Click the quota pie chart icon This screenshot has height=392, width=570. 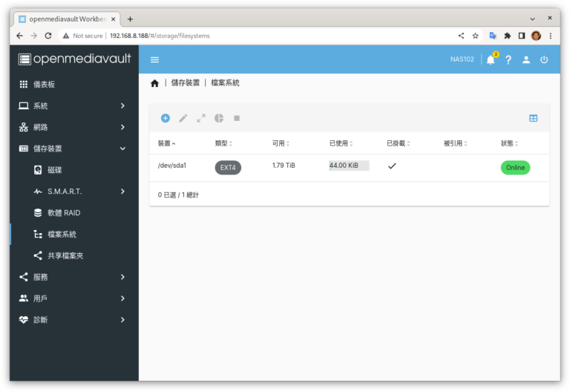tap(219, 118)
